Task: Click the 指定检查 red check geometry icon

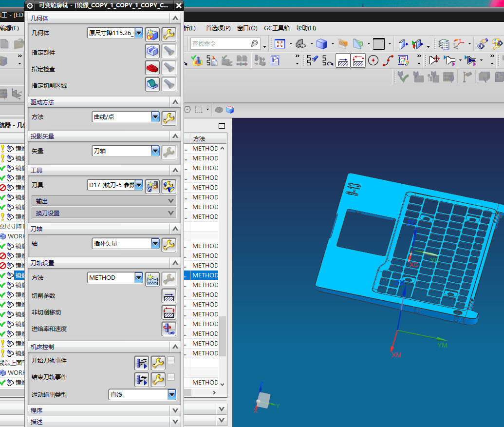Action: point(152,68)
